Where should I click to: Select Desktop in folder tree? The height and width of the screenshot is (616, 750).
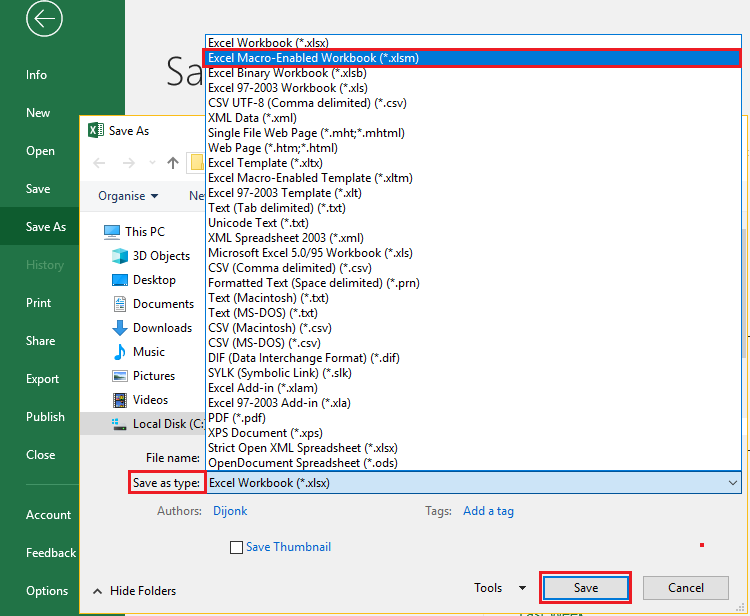click(x=144, y=280)
